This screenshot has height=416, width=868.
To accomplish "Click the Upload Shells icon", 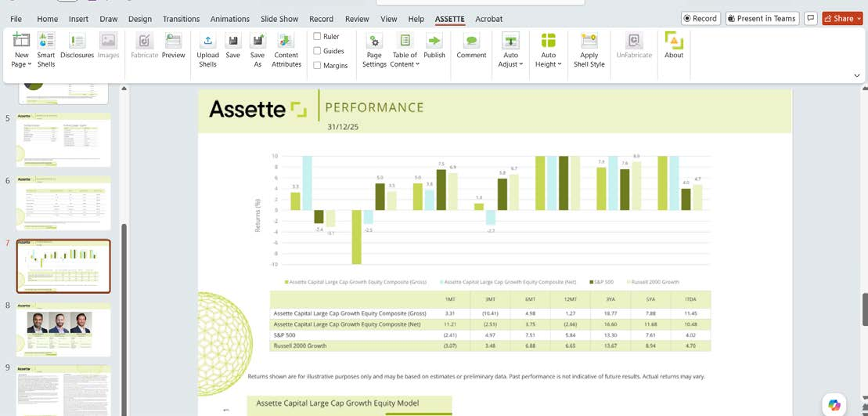I will [x=207, y=41].
